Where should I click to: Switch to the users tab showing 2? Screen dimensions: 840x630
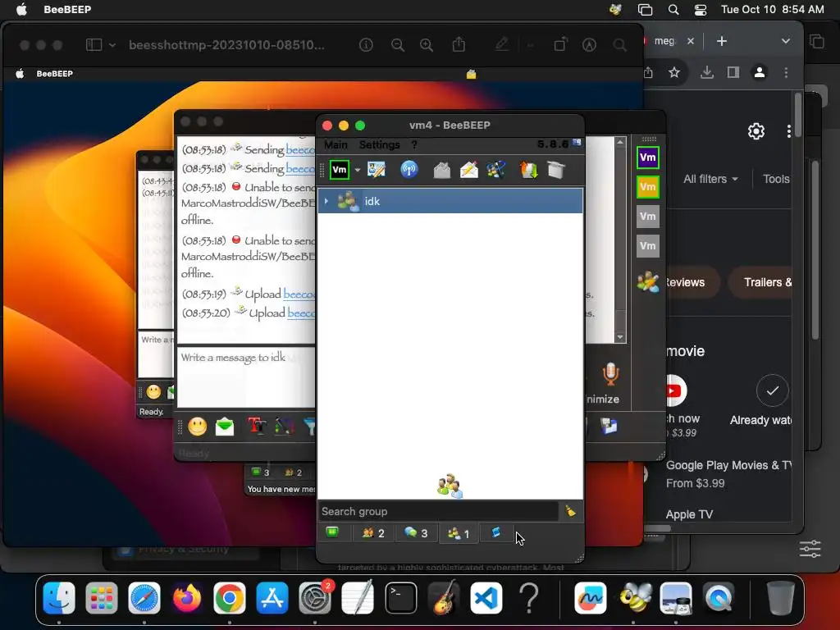coord(373,533)
